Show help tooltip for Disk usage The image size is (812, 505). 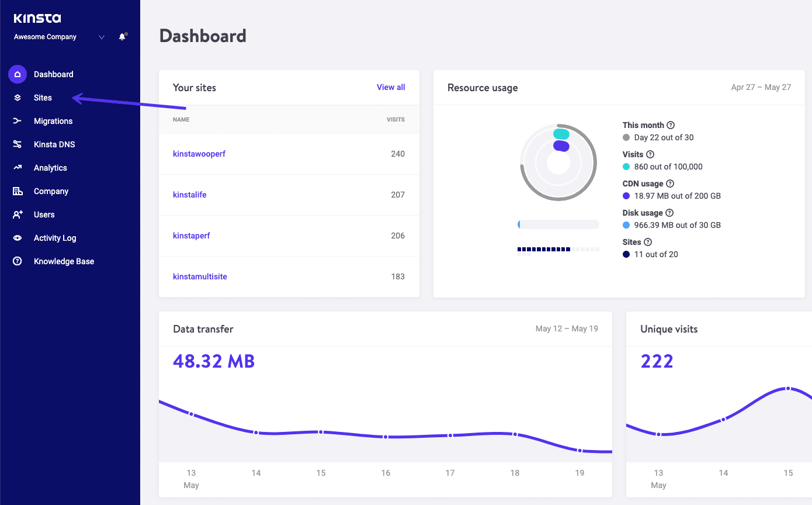click(x=669, y=213)
